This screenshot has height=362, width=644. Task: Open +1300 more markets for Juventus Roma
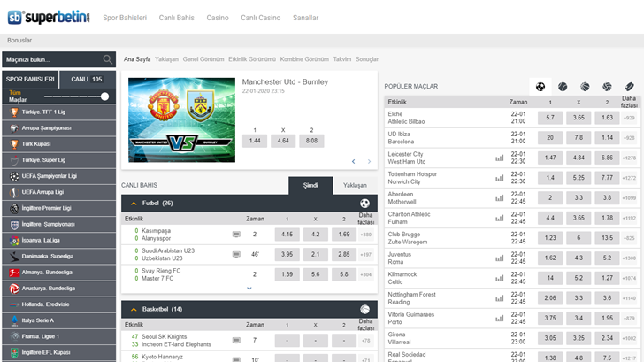coord(629,258)
